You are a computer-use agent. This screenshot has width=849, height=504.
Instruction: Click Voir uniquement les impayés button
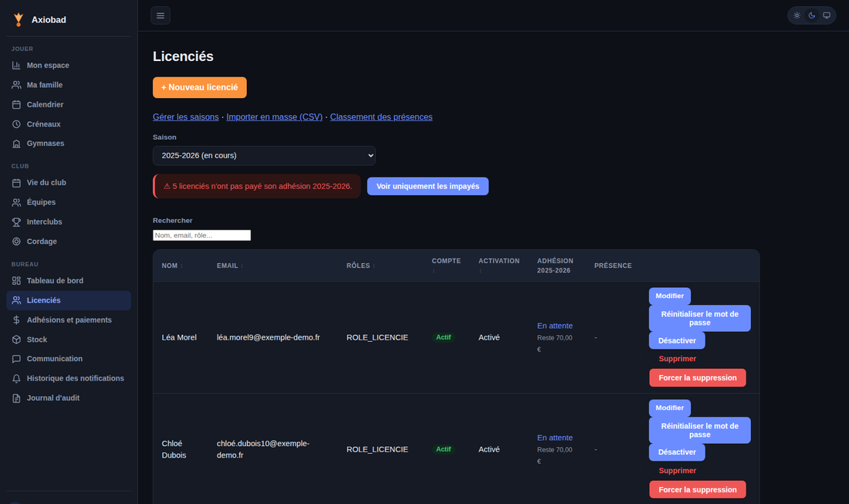428,186
